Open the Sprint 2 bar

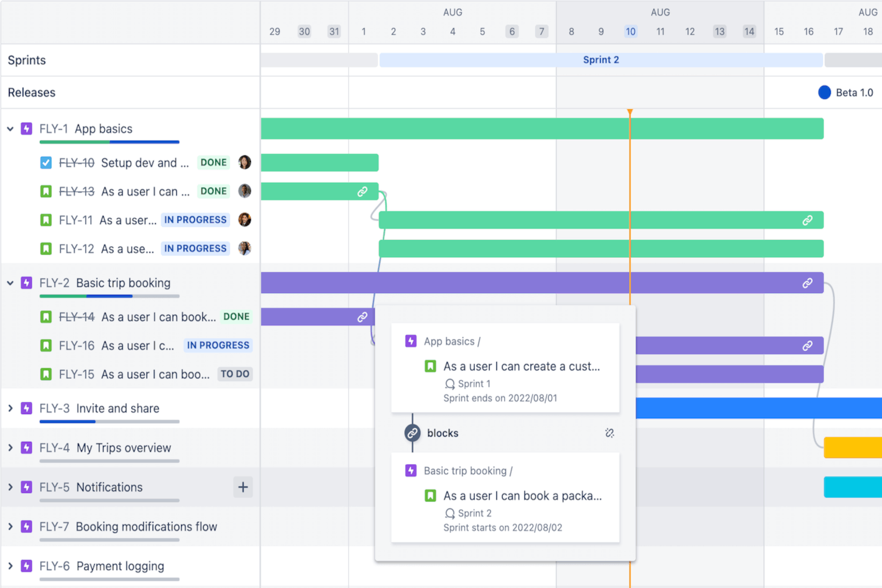(x=601, y=60)
